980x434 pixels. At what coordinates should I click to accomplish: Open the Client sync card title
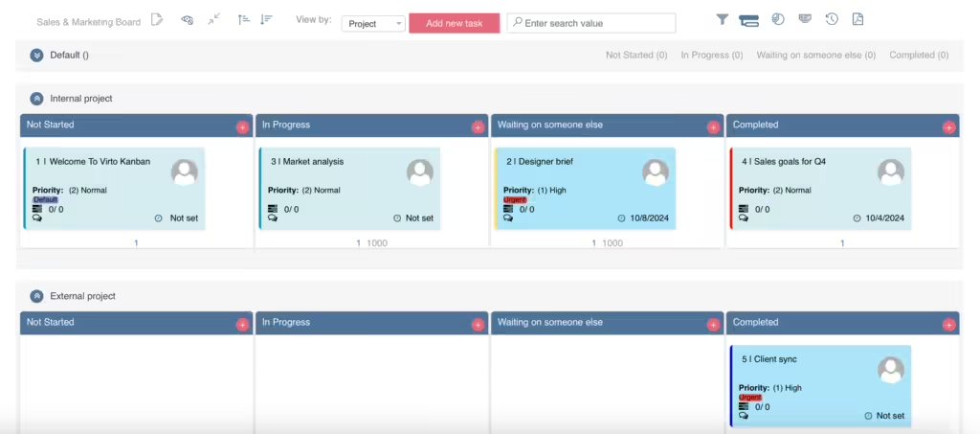click(769, 359)
